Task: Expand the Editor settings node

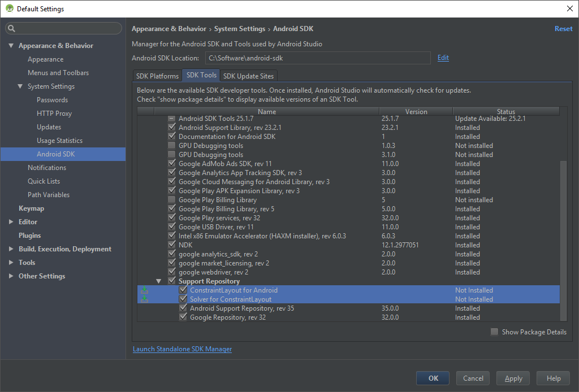Action: tap(11, 222)
